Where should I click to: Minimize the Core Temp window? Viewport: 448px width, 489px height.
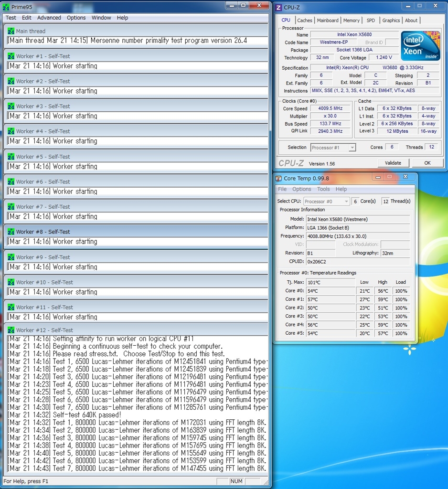378,177
